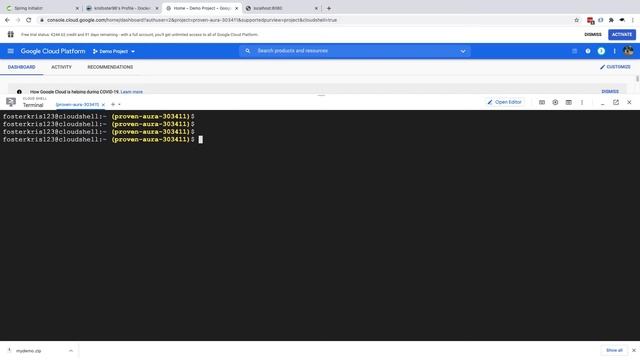Minimize the Cloud Shell panel

click(602, 103)
